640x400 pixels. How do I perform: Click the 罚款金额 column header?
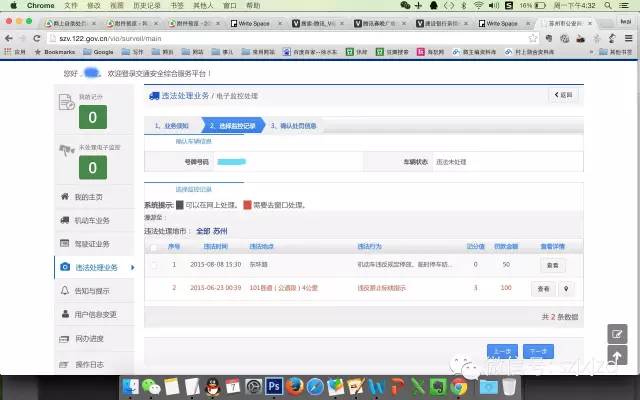click(506, 247)
